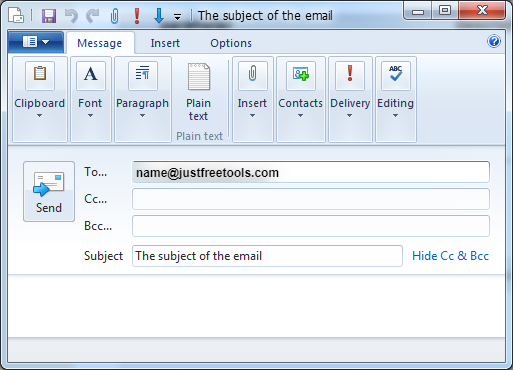
Task: Open the Bcc... recipient picker
Action: [x=98, y=226]
